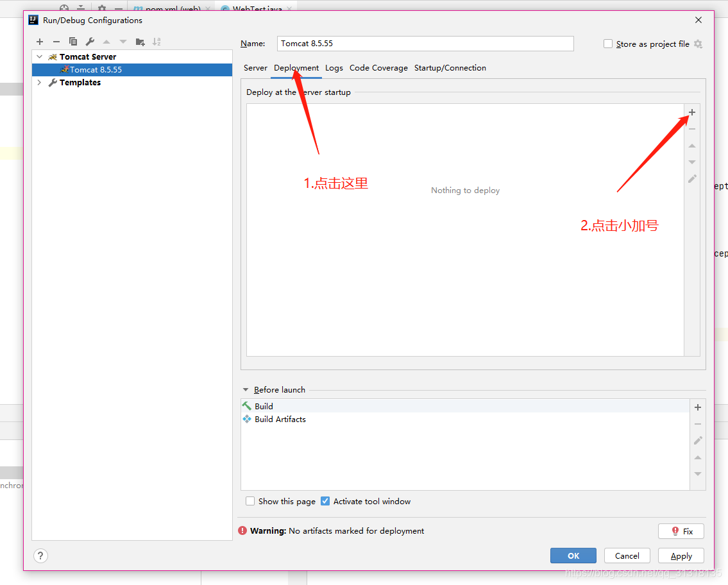The width and height of the screenshot is (728, 585).
Task: Collapse the Tomcat Server tree node
Action: coord(39,56)
